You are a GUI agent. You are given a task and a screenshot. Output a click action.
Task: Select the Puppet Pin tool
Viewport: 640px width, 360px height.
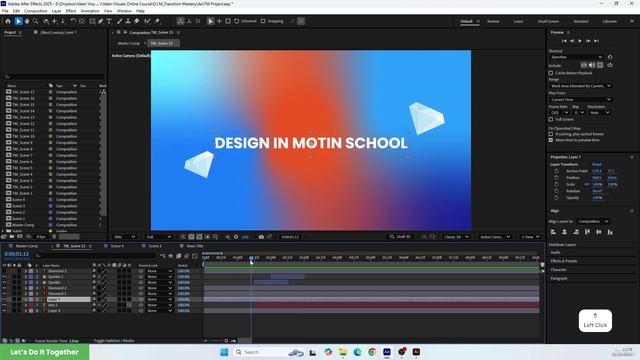[x=157, y=21]
